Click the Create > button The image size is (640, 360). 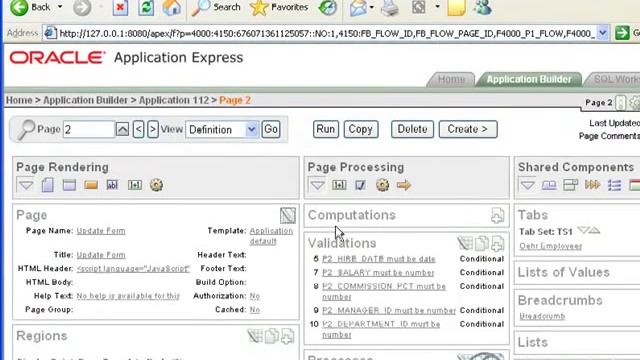click(x=468, y=129)
